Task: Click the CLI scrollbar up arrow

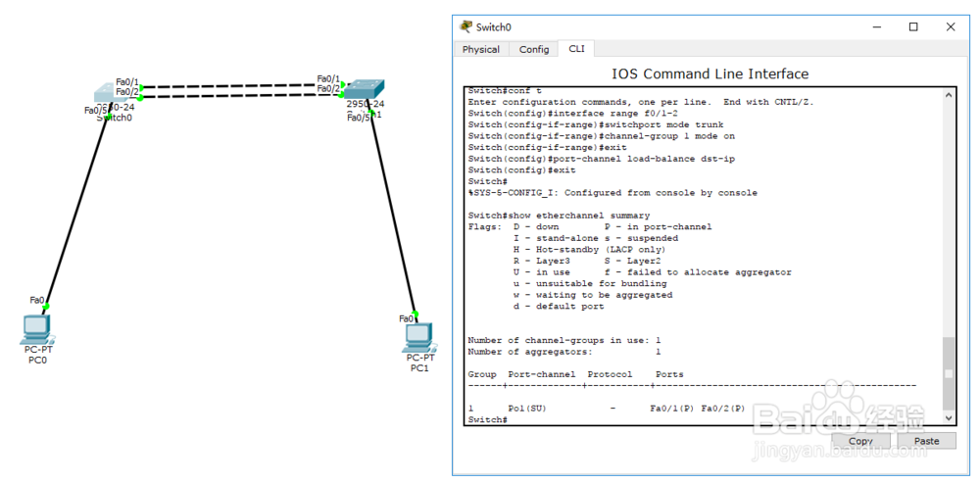Action: click(949, 95)
